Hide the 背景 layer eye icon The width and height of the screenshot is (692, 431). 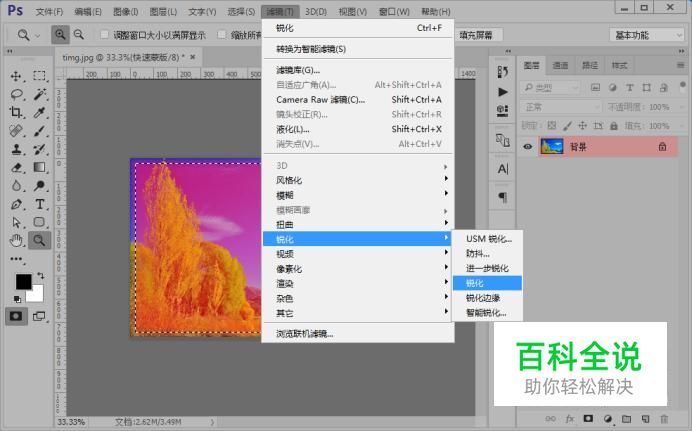[x=527, y=146]
